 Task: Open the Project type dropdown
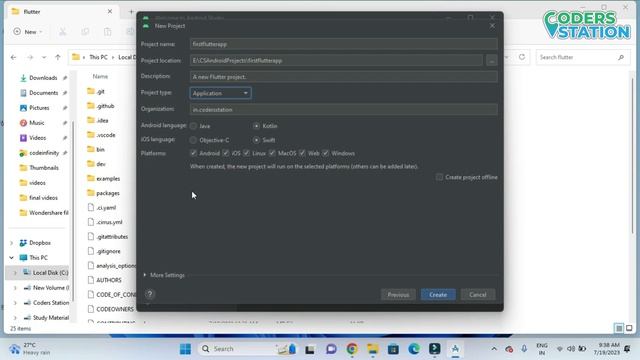point(220,93)
